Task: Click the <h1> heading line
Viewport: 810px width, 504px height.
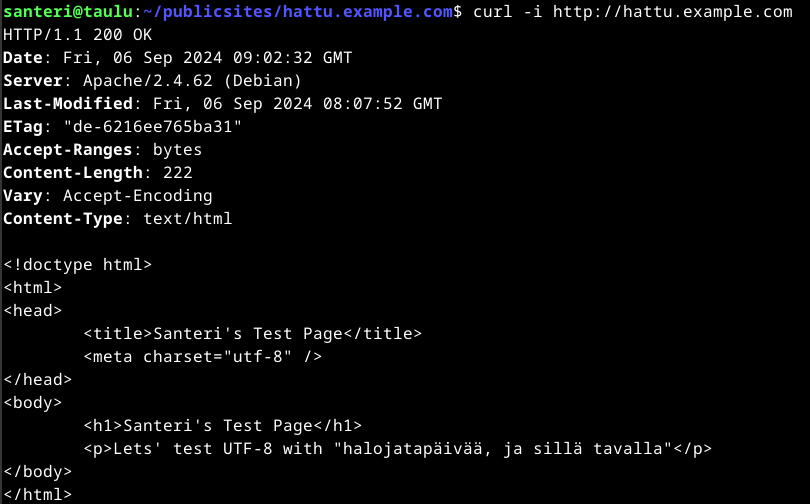Action: pyautogui.click(x=223, y=426)
